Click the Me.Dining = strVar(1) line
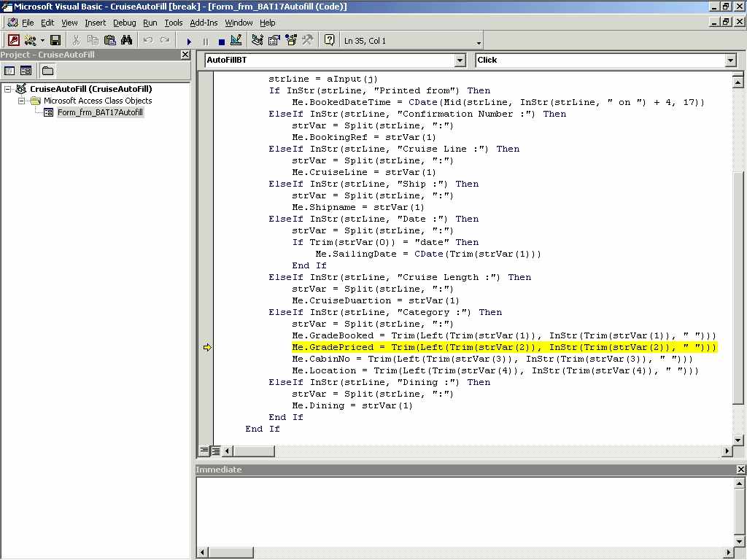Viewport: 747px width, 560px height. tap(352, 405)
